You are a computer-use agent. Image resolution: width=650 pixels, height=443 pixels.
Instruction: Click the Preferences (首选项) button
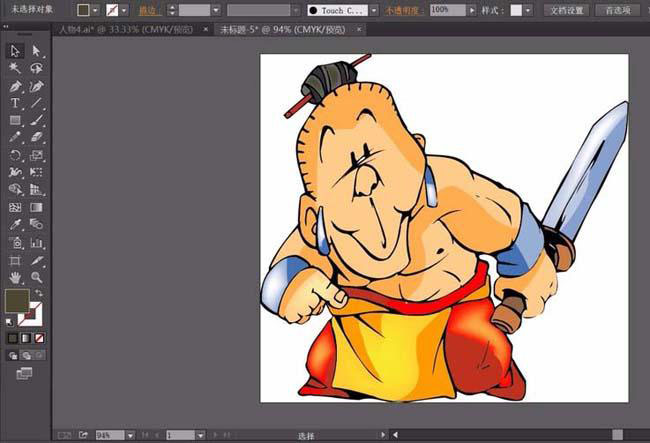click(618, 10)
